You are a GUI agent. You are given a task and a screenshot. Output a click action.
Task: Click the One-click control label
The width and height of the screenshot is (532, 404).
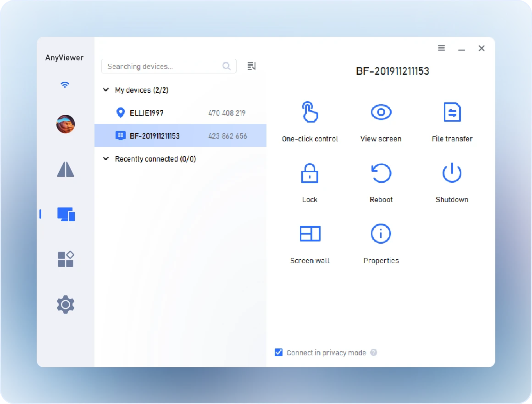(310, 139)
